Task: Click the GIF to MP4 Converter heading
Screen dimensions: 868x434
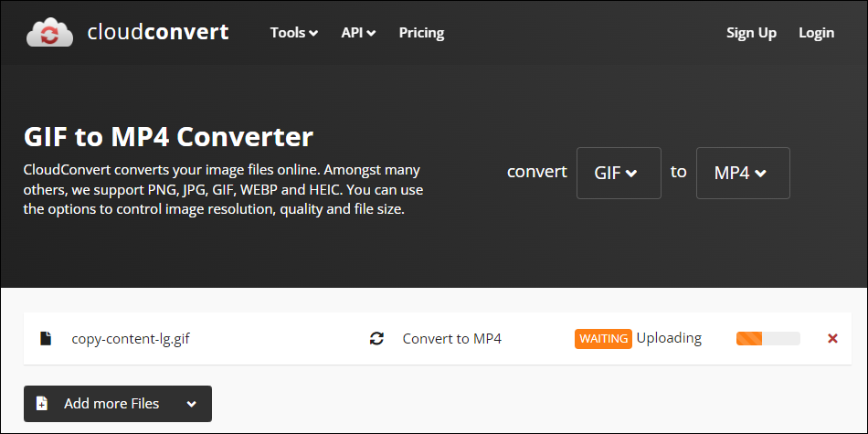Action: [x=168, y=137]
